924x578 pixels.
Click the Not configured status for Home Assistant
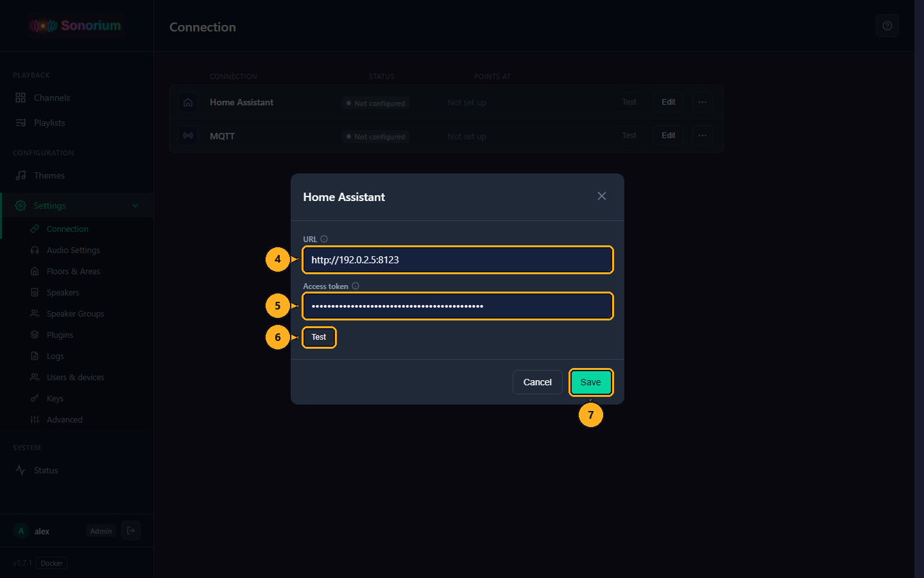point(375,103)
